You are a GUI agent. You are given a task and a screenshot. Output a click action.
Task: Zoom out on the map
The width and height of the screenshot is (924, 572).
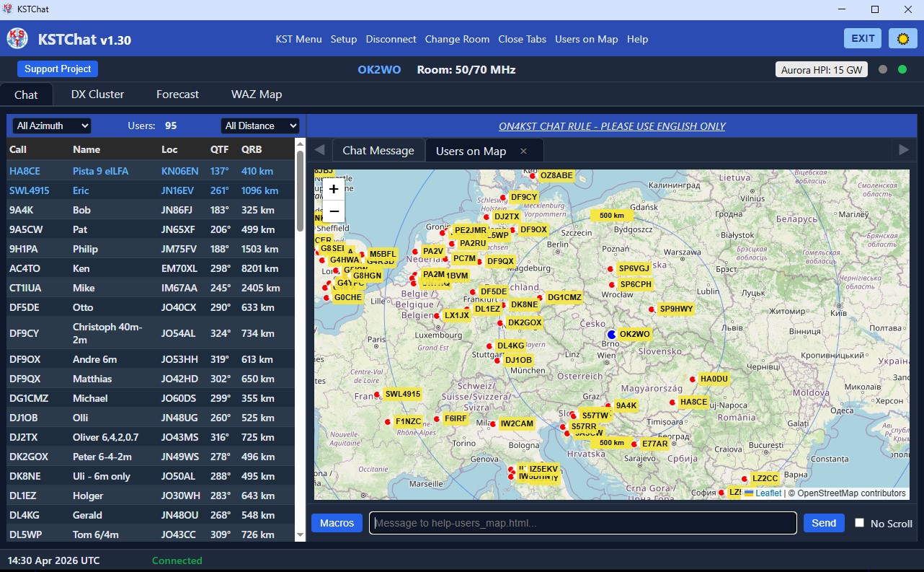(333, 211)
